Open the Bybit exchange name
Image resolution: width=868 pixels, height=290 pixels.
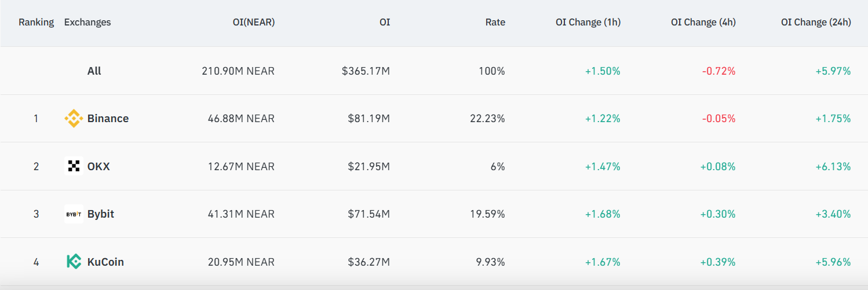pos(101,214)
